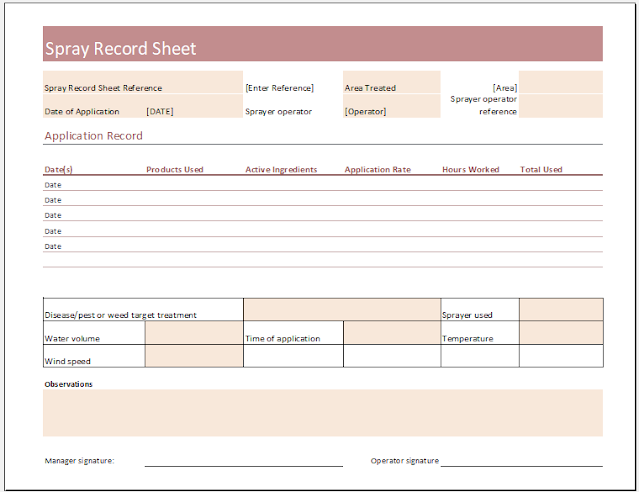Click inside the Observations text area
This screenshot has height=492, width=639.
pos(323,413)
